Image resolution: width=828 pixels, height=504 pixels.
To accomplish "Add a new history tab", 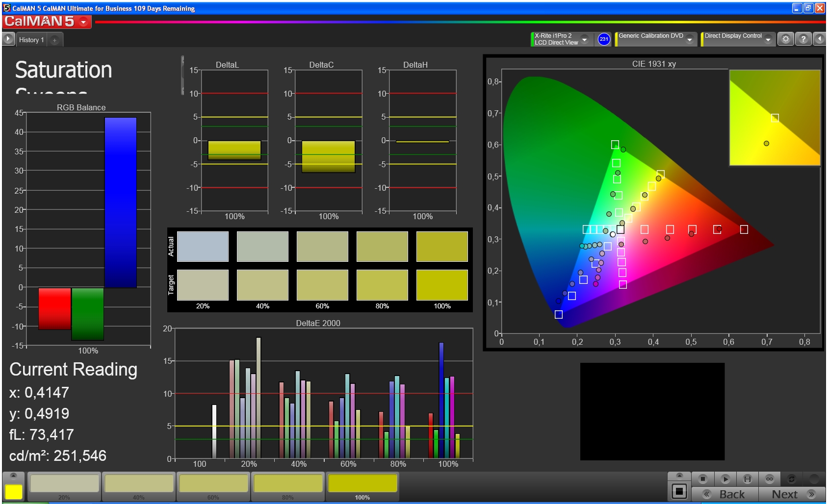I will coord(54,40).
